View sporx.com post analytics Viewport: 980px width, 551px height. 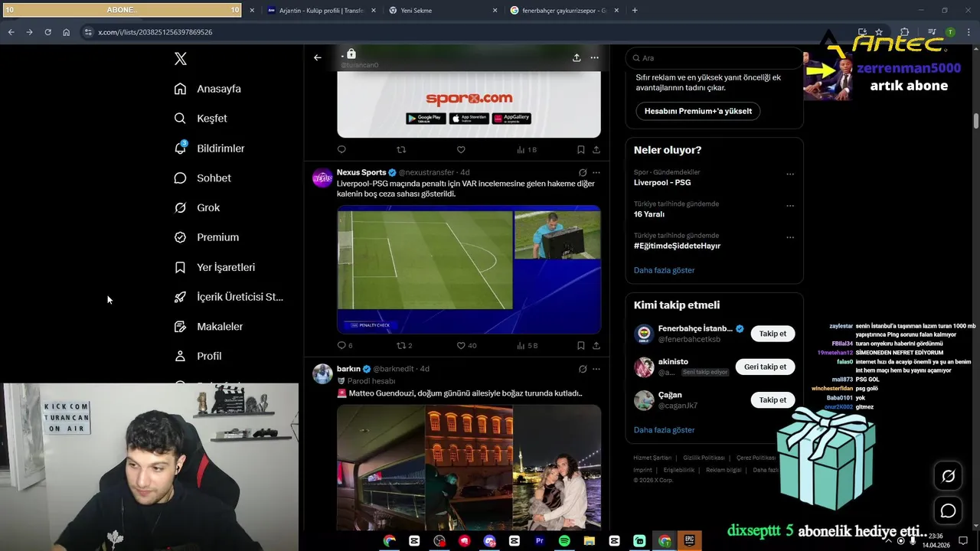(527, 150)
